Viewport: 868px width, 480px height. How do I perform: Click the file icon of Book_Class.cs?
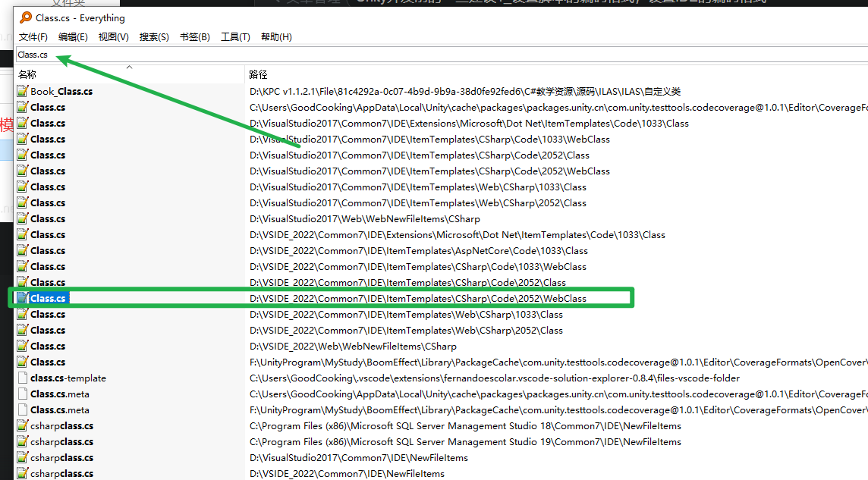tap(23, 91)
